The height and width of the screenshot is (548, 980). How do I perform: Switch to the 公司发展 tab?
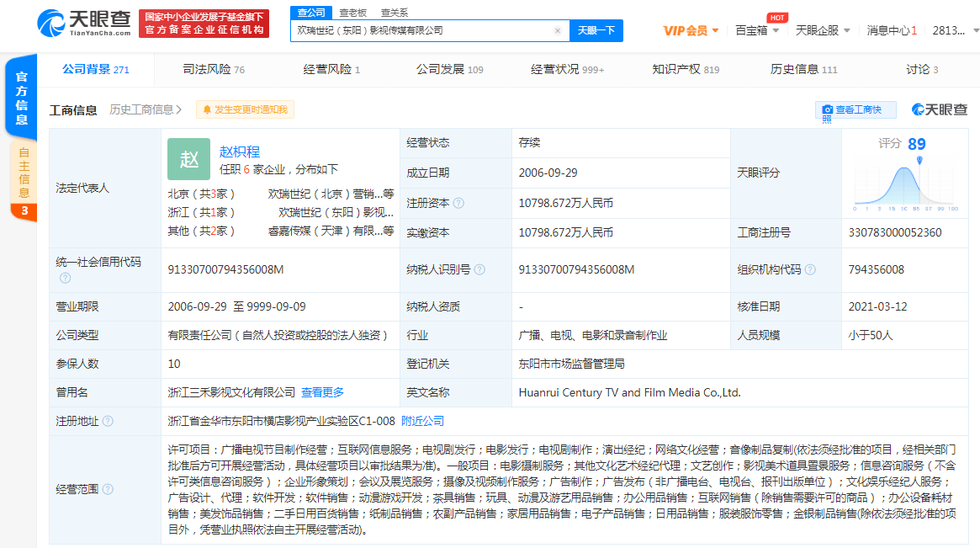pyautogui.click(x=449, y=69)
